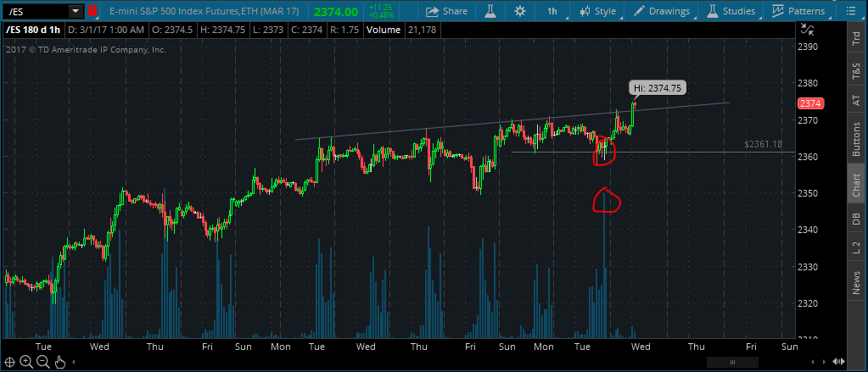Screen dimensions: 868x372
Task: Switch to the DB side tab
Action: click(x=856, y=219)
